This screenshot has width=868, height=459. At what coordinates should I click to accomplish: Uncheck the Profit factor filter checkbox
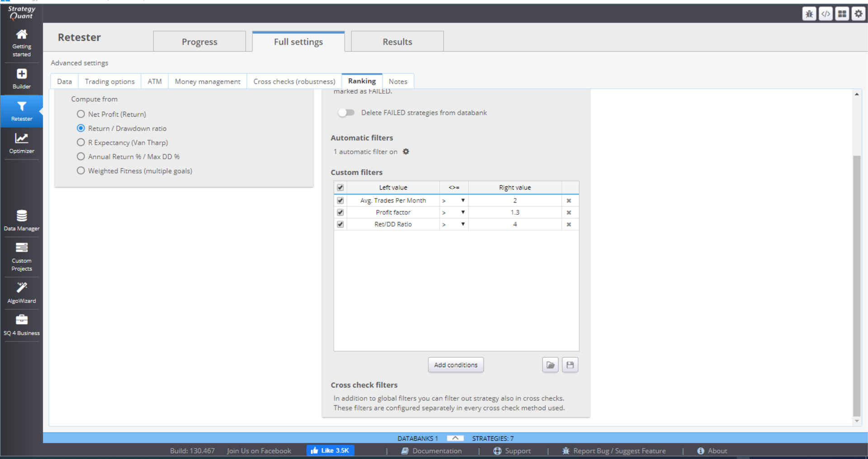point(340,212)
